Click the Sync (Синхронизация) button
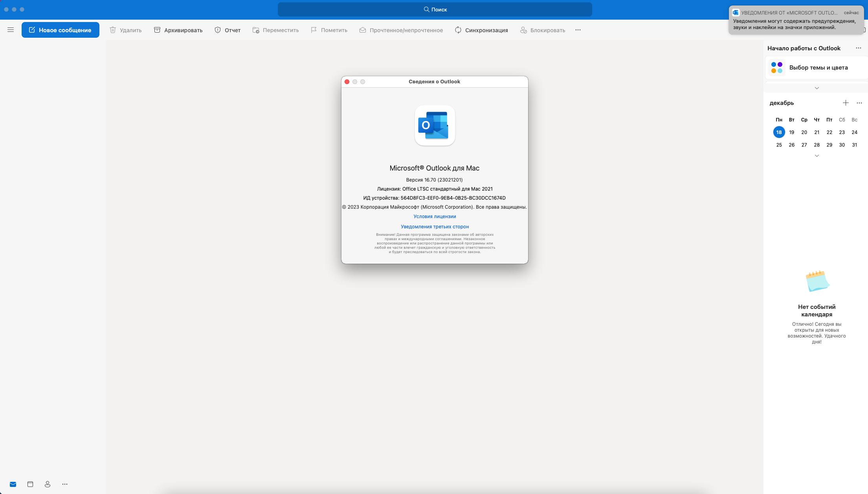868x494 pixels. tap(481, 30)
